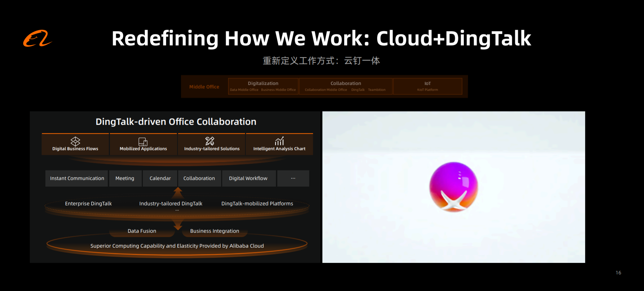Select the Calendar box
644x291 pixels.
click(x=160, y=178)
